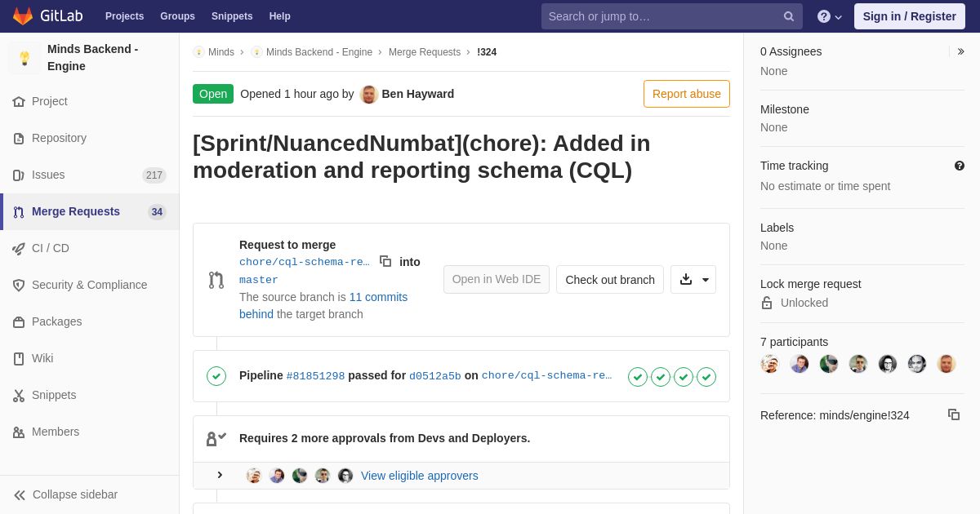
Task: Click the first eligible approver avatar
Action: [x=254, y=476]
